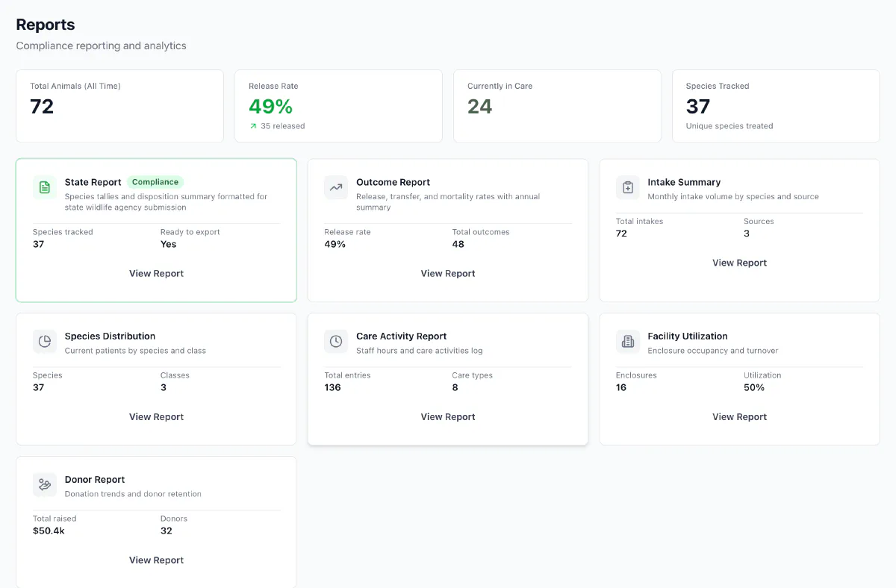Screen dimensions: 896x588
Task: Open View Report for Outcome Report
Action: (x=448, y=274)
